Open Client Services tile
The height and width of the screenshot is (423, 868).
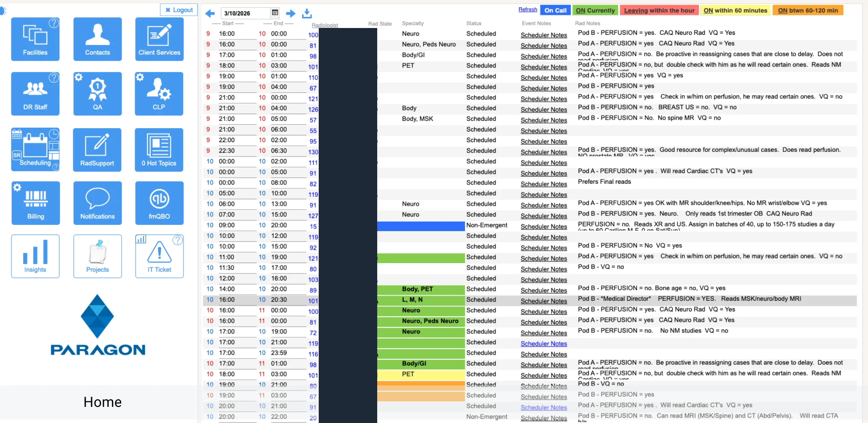(x=159, y=39)
